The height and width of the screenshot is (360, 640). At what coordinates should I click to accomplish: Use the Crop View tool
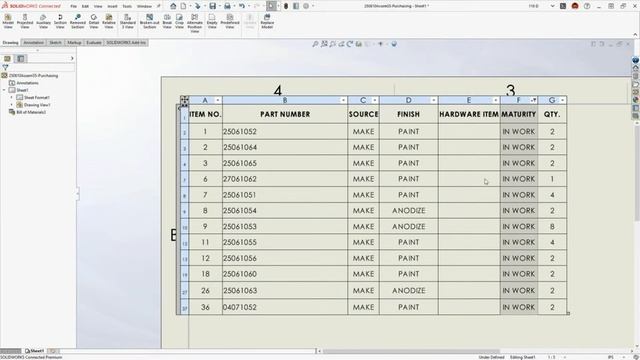(x=180, y=21)
